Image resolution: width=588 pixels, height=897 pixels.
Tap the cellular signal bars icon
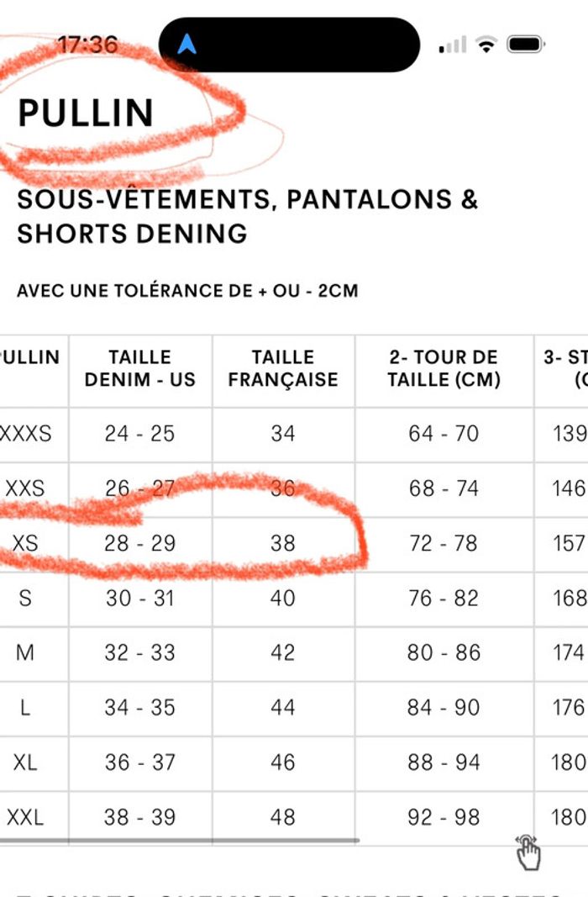(453, 45)
